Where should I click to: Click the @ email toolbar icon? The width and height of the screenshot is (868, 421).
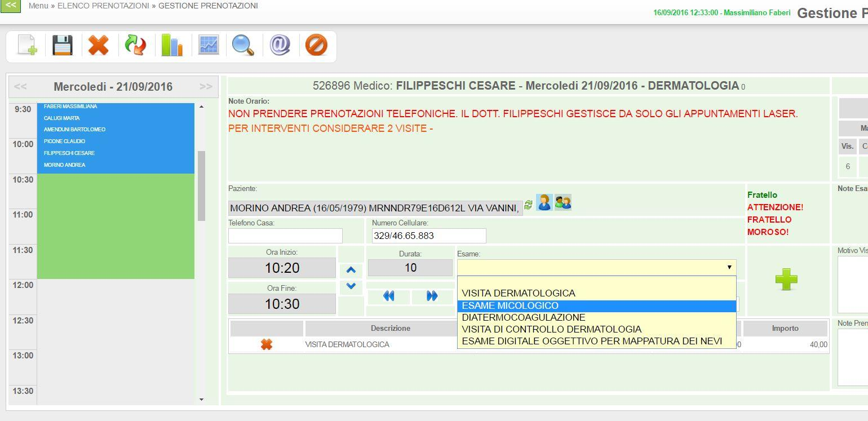click(280, 45)
